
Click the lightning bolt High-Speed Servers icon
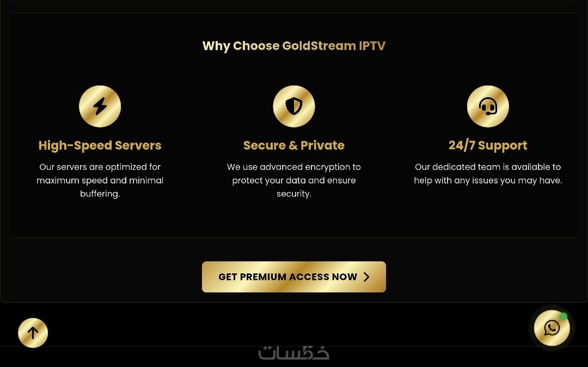click(100, 106)
